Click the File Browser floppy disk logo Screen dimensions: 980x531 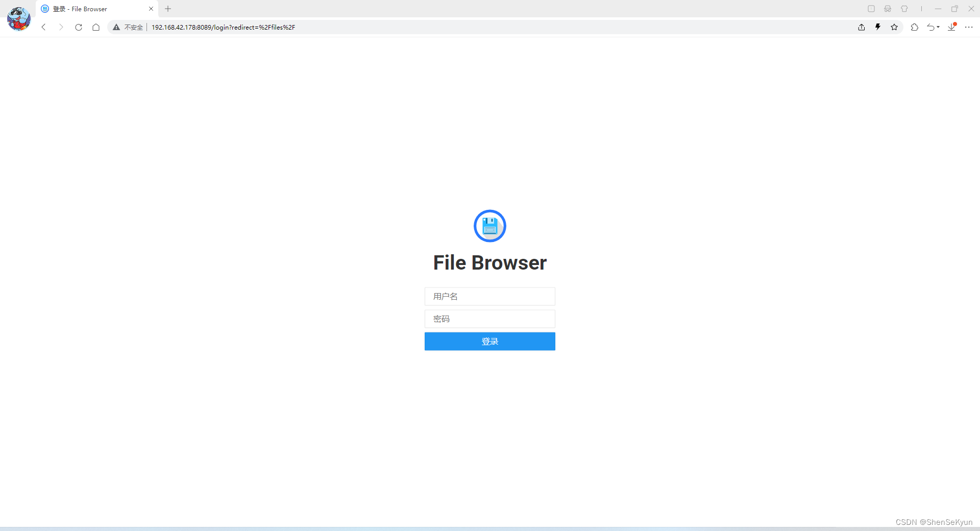pos(489,226)
